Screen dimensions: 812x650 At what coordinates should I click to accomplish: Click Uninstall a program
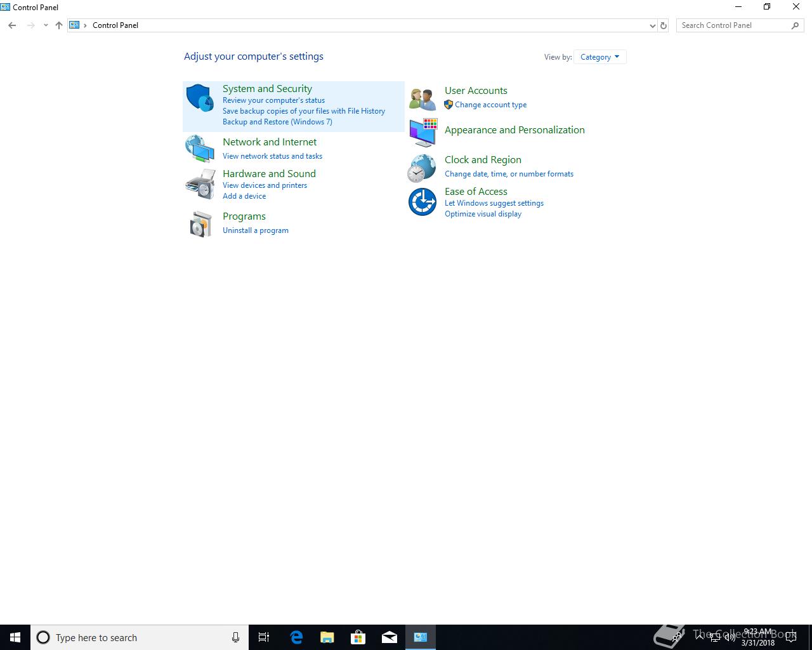pyautogui.click(x=256, y=230)
